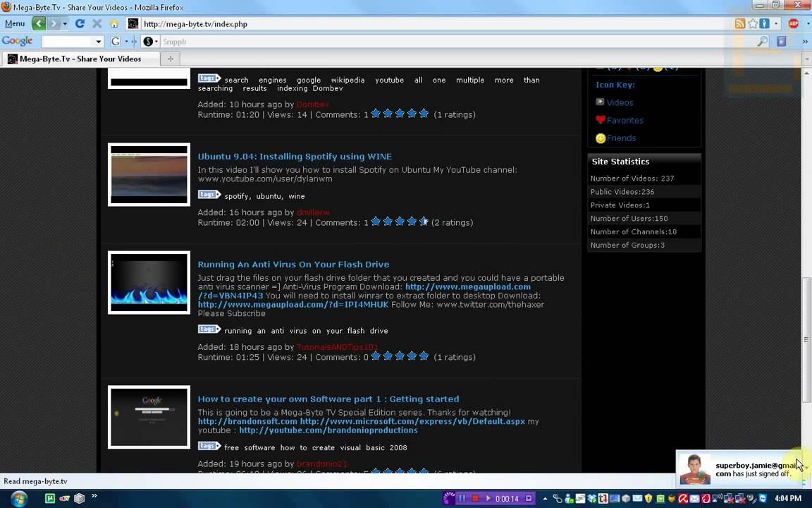Open uploader brandonio21's profile
Screen dimensions: 812x508
tap(322, 464)
